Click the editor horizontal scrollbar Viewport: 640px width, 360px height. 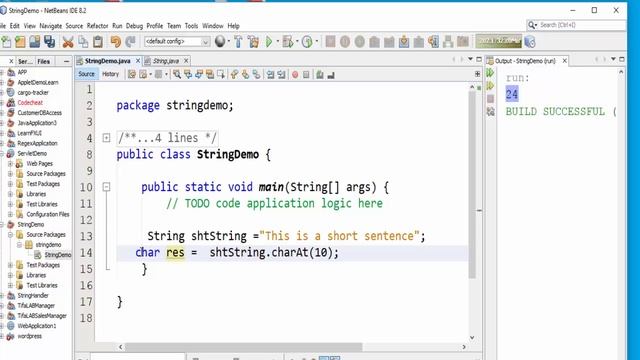coord(244,347)
